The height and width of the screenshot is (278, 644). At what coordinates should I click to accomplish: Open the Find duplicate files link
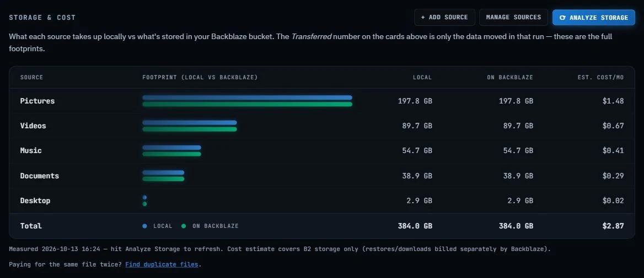point(162,264)
